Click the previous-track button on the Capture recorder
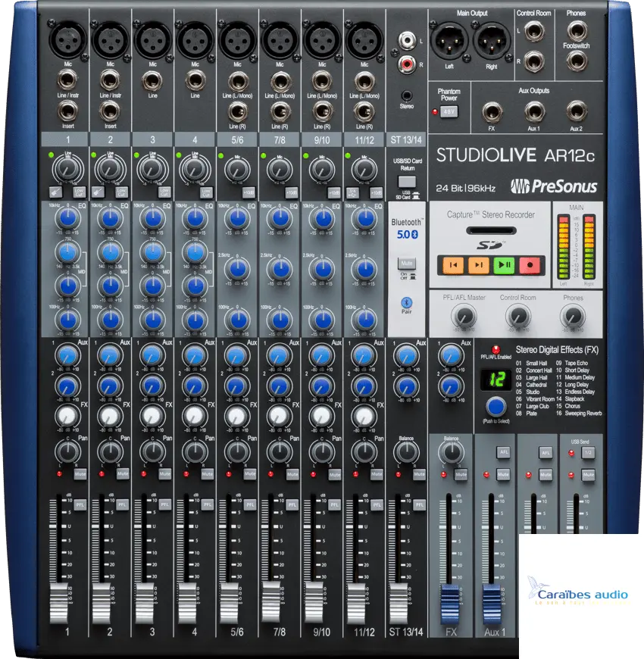644x659 pixels. [454, 265]
